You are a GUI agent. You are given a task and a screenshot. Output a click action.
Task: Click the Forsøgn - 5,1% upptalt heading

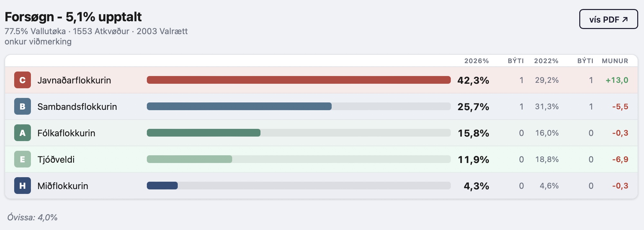click(x=73, y=17)
